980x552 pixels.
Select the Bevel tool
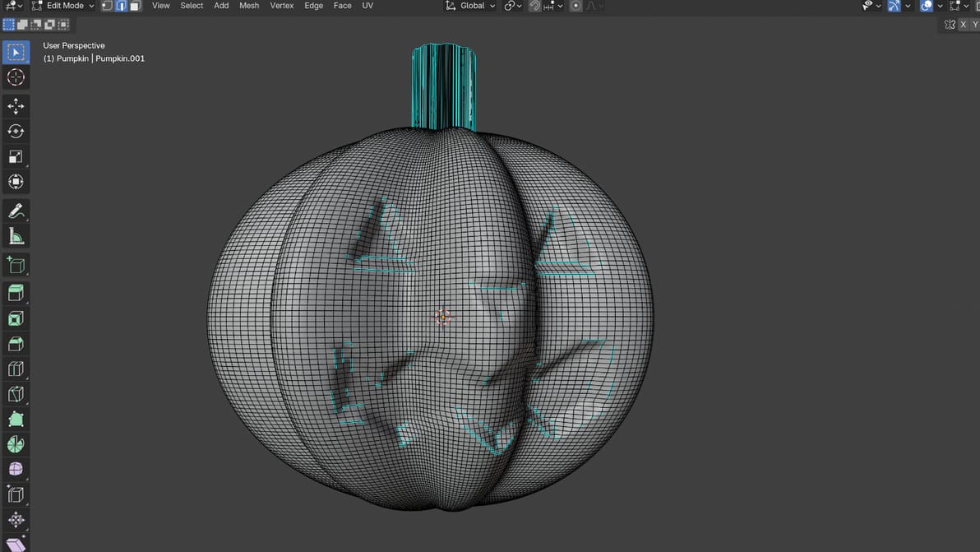pyautogui.click(x=16, y=344)
